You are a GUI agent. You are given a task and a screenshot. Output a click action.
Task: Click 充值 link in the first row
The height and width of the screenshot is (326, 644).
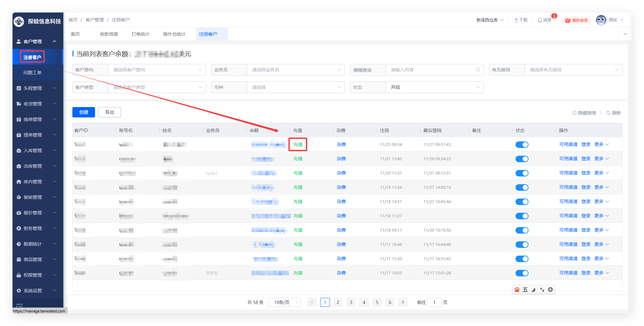click(298, 145)
